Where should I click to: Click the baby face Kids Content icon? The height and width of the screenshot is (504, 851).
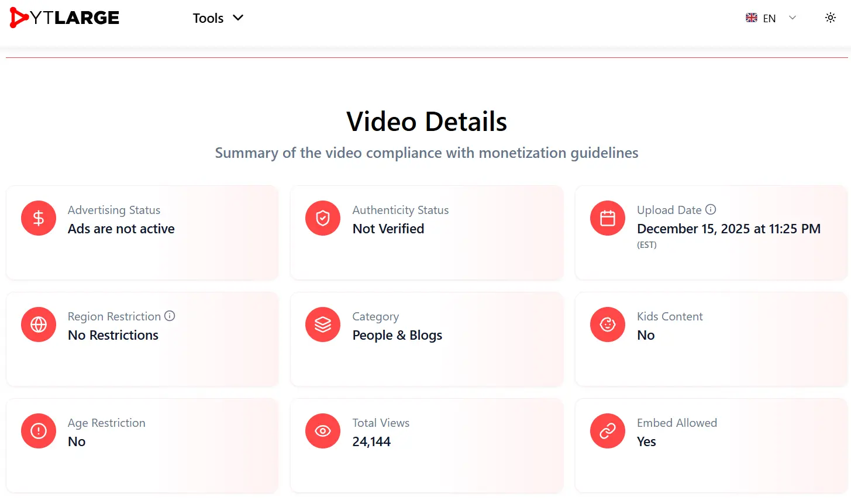click(608, 325)
